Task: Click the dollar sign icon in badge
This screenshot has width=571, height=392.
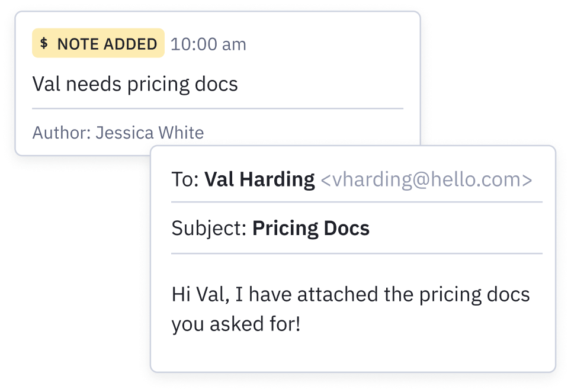Action: 44,43
